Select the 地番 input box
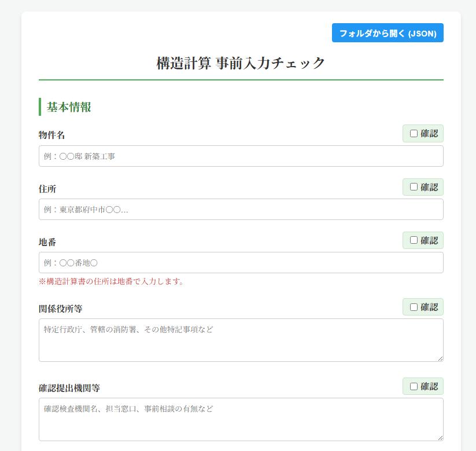The height and width of the screenshot is (451, 476). tap(241, 263)
